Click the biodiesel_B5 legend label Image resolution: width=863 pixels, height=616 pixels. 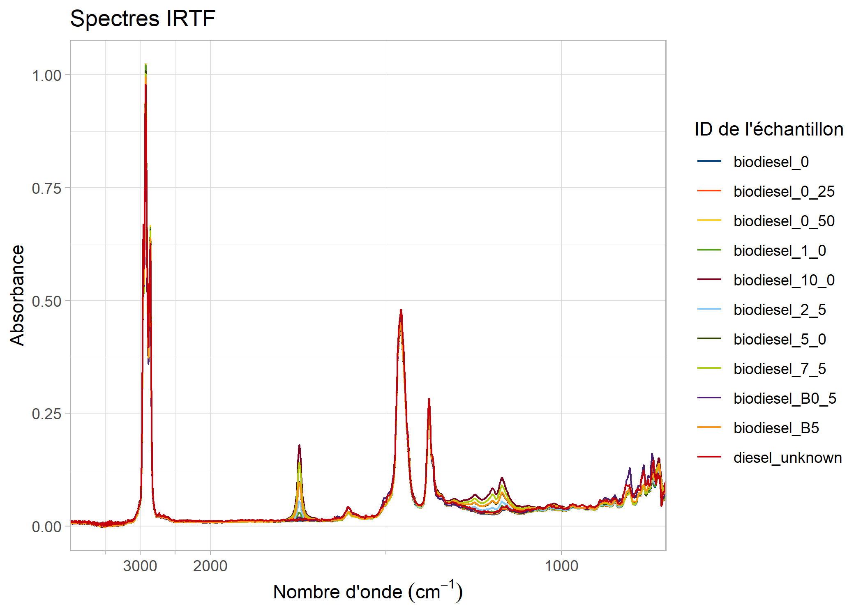point(776,428)
